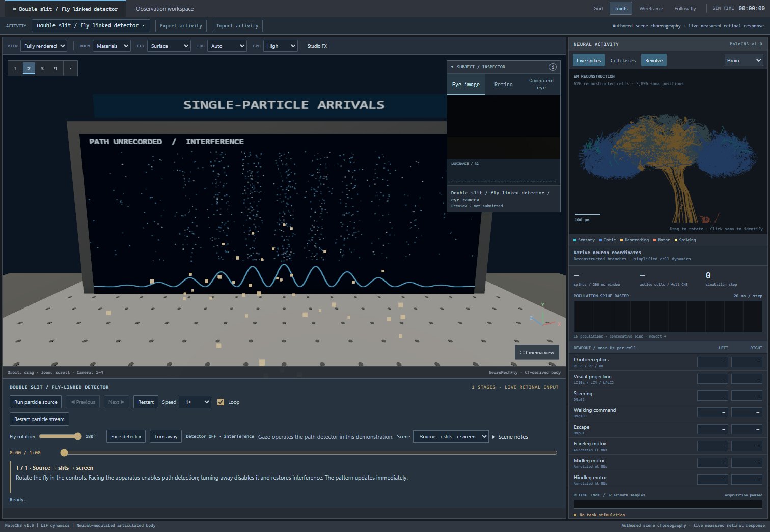Open the Fly surface dropdown

pos(169,46)
